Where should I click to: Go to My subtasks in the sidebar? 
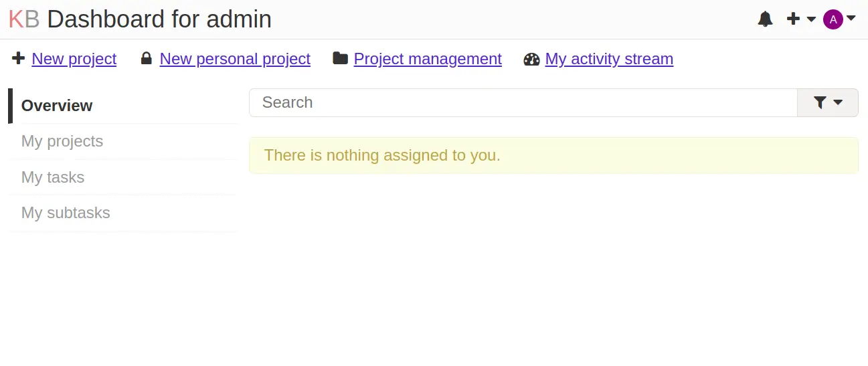[124, 213]
